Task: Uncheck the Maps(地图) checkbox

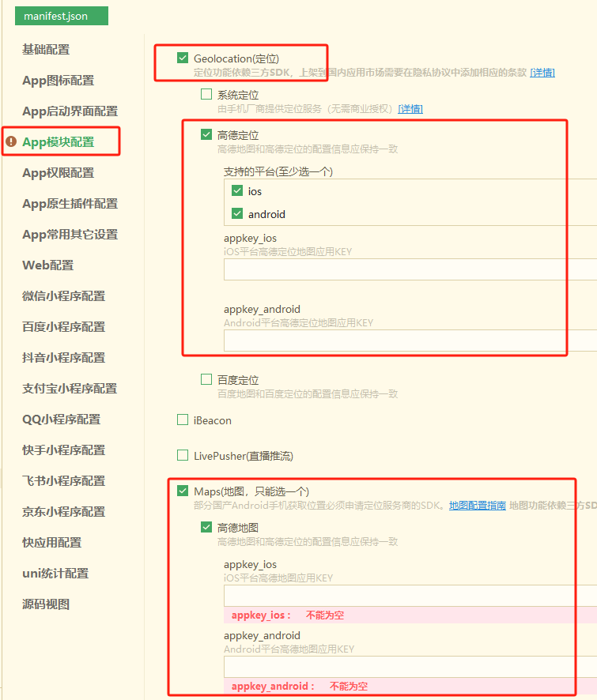Action: click(x=183, y=491)
